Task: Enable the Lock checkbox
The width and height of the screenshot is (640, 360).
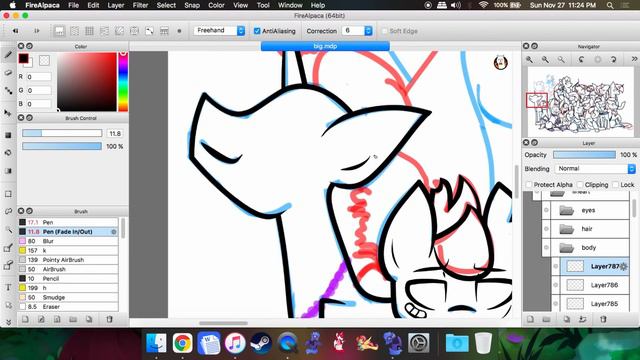Action: pos(616,185)
